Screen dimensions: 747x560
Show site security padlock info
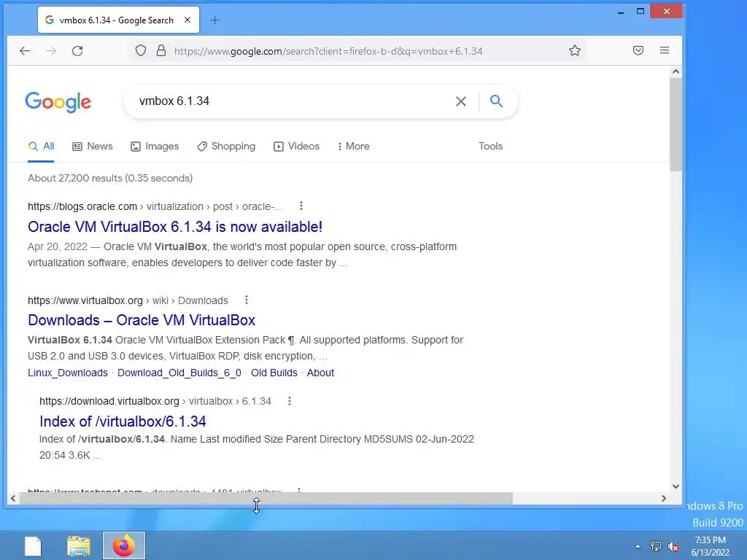click(161, 50)
